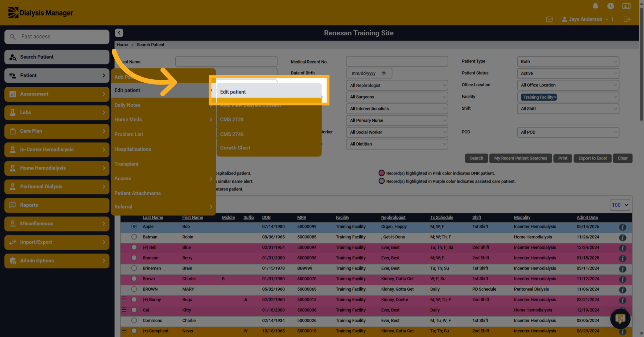Open the All Shift dropdown
This screenshot has width=644, height=337.
pos(568,109)
